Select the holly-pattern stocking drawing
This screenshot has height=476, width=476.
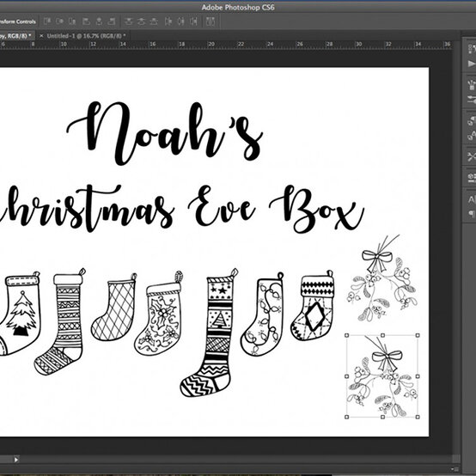click(158, 314)
